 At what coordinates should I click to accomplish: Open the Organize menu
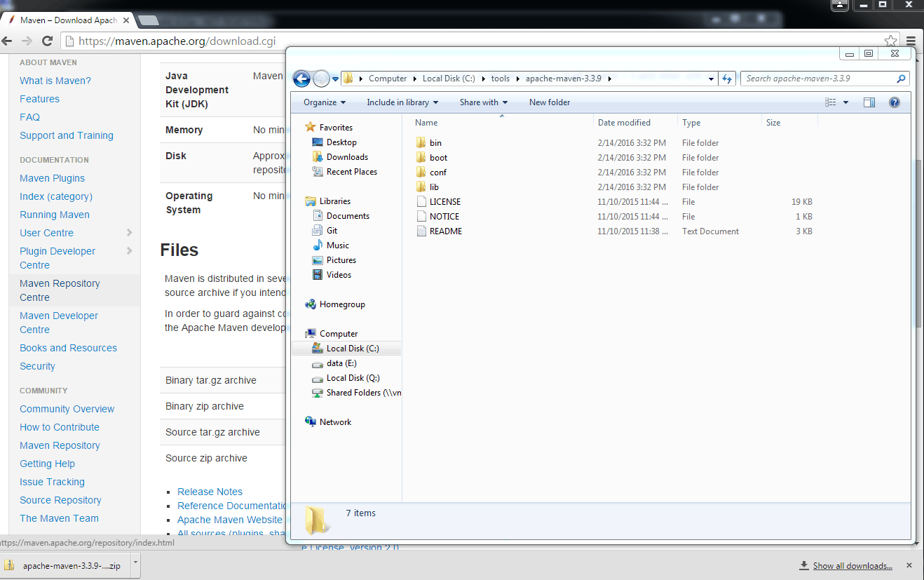(x=324, y=102)
